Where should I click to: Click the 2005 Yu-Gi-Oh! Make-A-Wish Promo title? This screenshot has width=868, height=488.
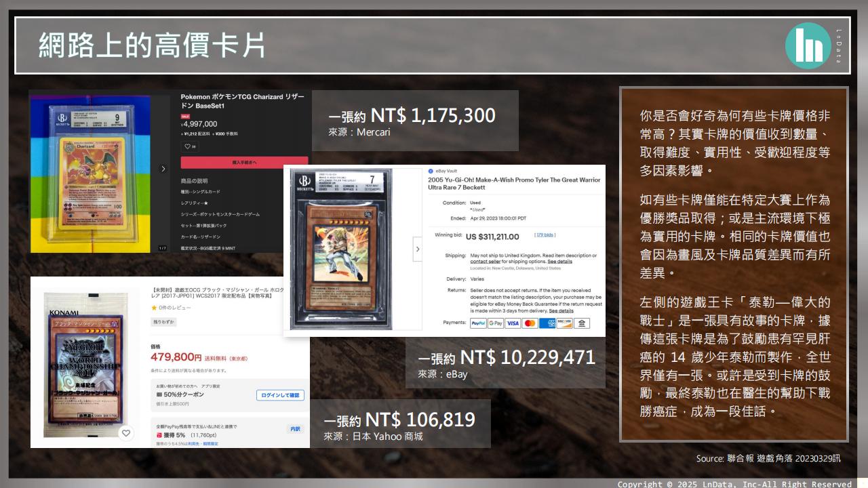pyautogui.click(x=514, y=183)
